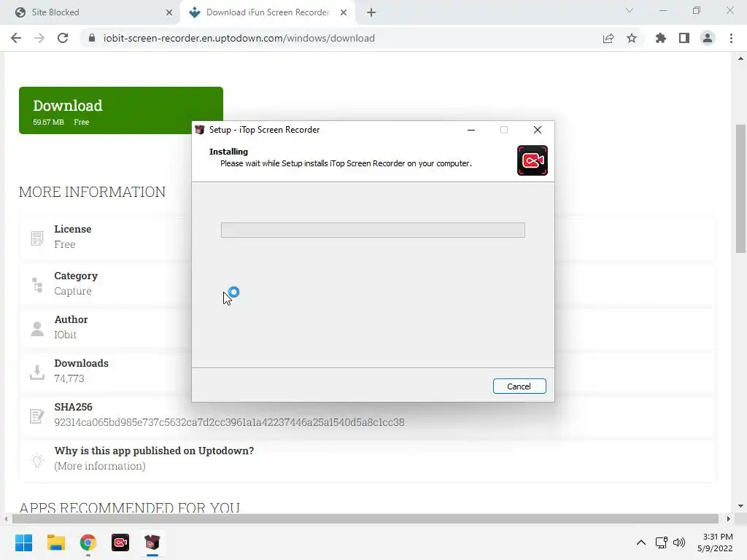The width and height of the screenshot is (747, 560).
Task: Click the SHA256 document icon
Action: click(x=37, y=416)
